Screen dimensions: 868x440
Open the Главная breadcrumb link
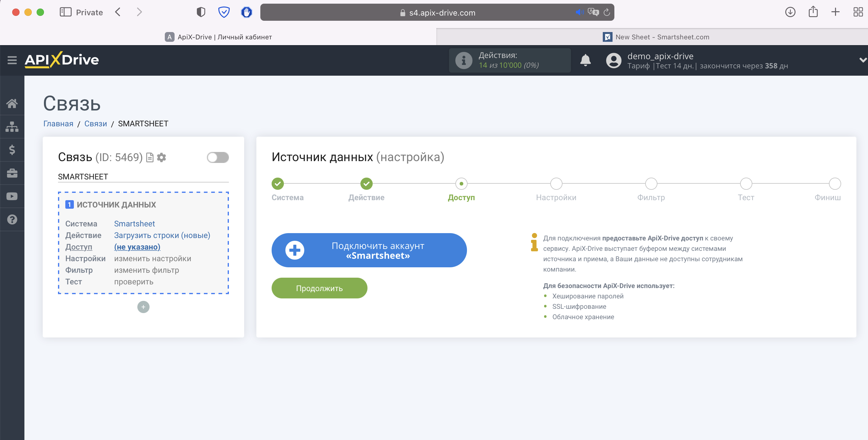point(58,124)
